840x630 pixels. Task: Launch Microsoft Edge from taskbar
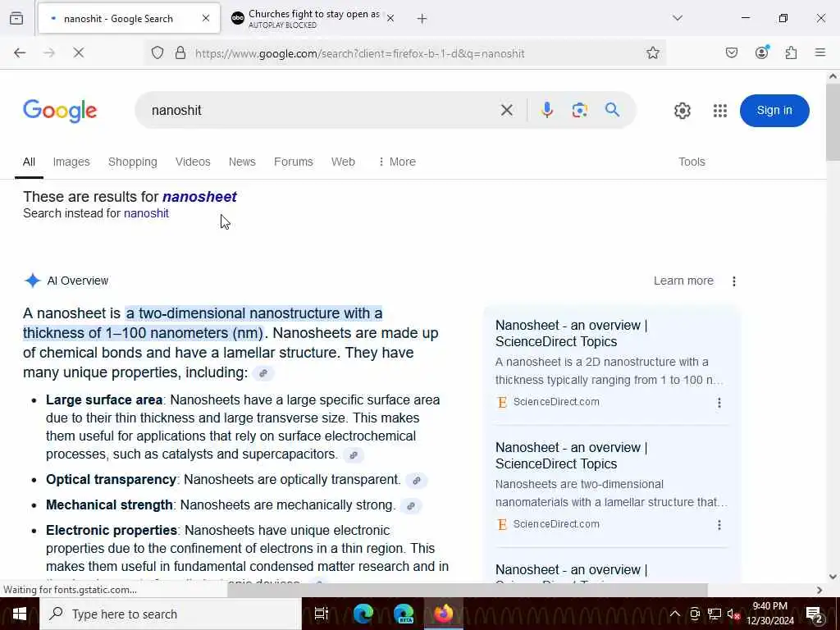(363, 614)
